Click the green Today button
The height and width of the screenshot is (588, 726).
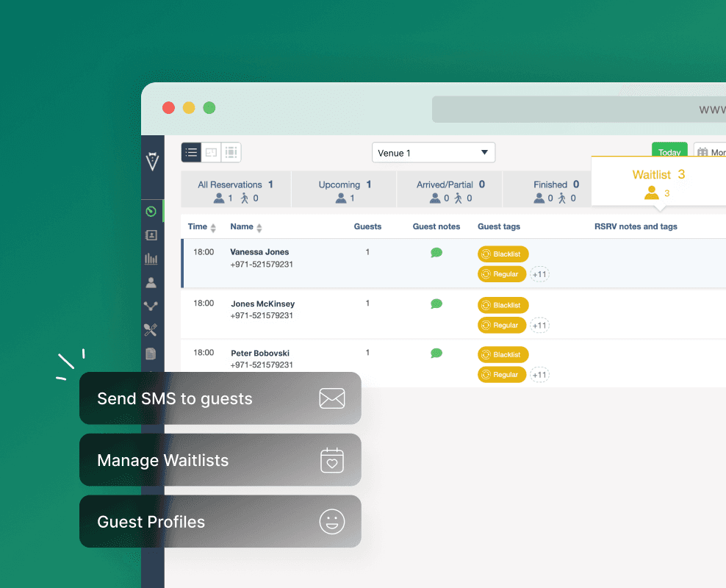(669, 150)
